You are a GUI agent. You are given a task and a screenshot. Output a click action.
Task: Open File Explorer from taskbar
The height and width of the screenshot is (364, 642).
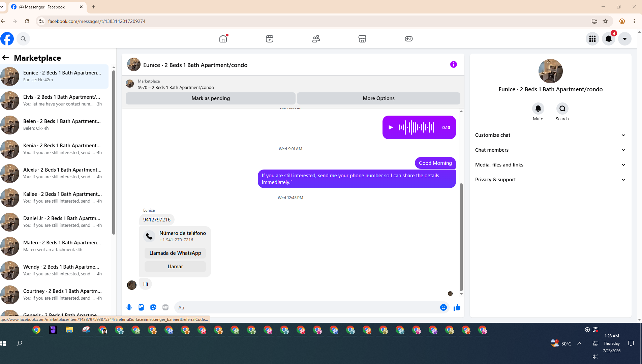point(69,330)
